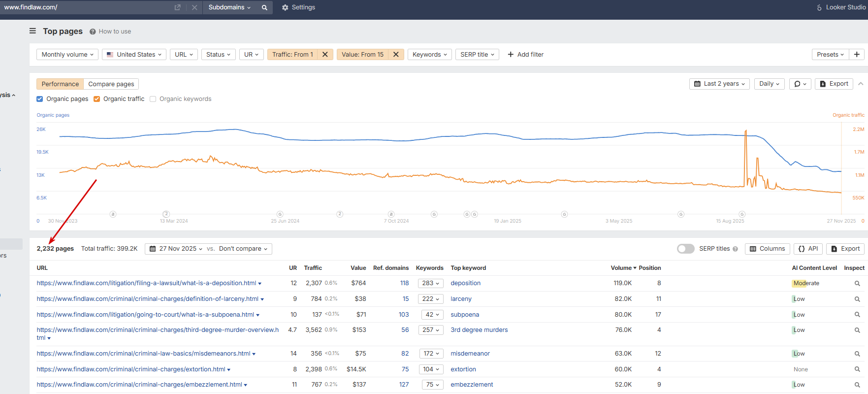Edit the Value: From 15 filter
This screenshot has height=394, width=868.
pos(362,55)
